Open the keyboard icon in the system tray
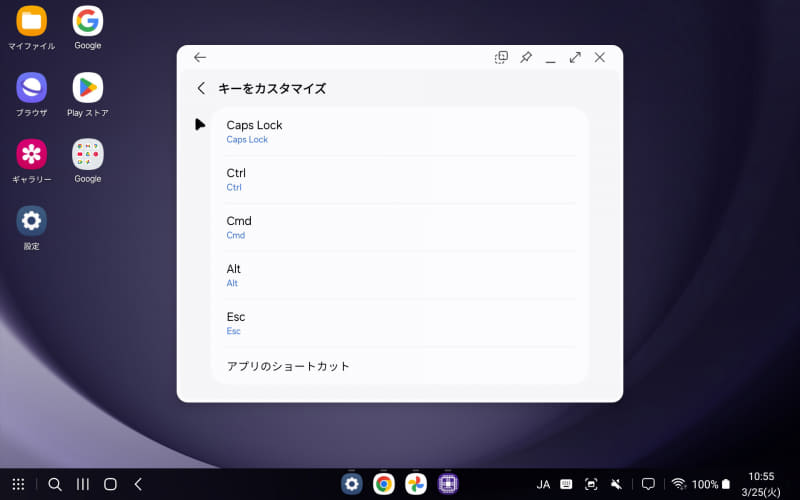Screen dimensions: 800x500 pos(566,484)
